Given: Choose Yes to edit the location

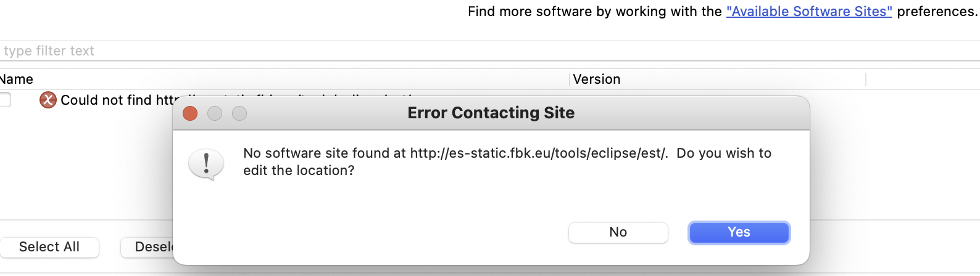Looking at the screenshot, I should pyautogui.click(x=739, y=232).
